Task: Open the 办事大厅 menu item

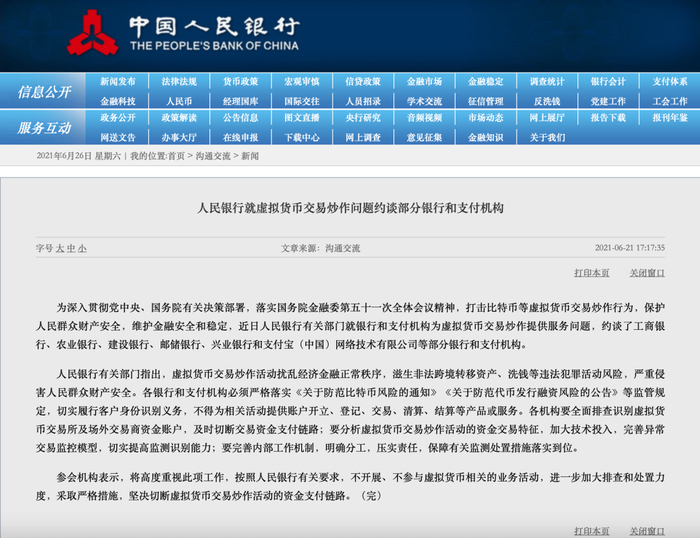Action: 179,138
